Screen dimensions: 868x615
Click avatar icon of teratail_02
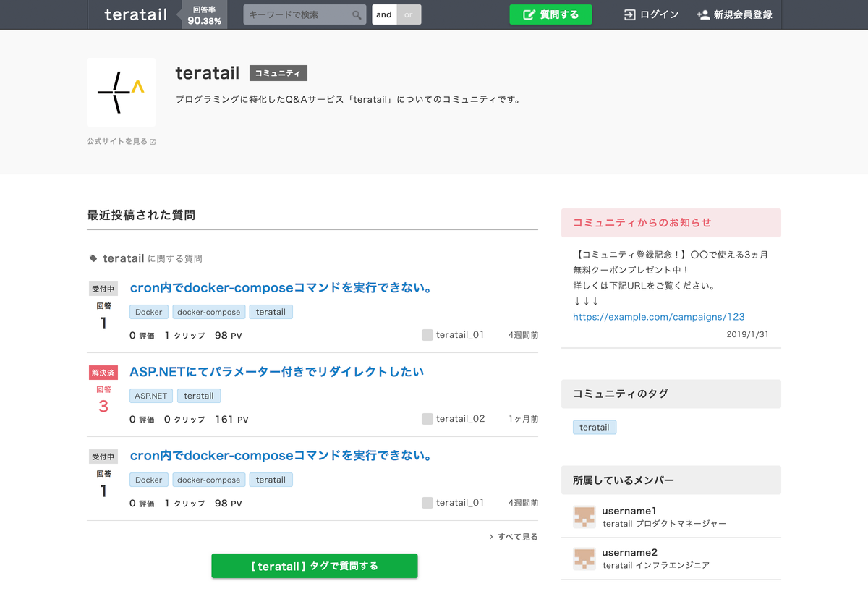pyautogui.click(x=427, y=419)
